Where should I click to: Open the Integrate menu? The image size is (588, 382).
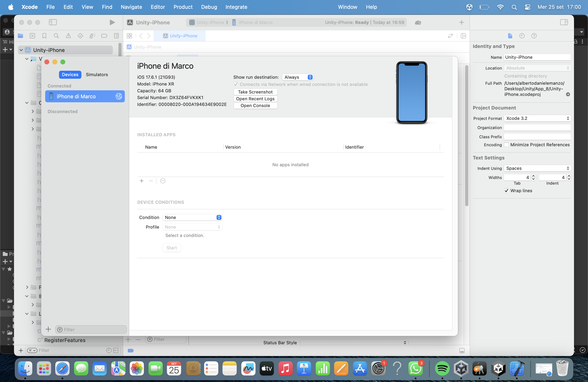[x=236, y=7]
